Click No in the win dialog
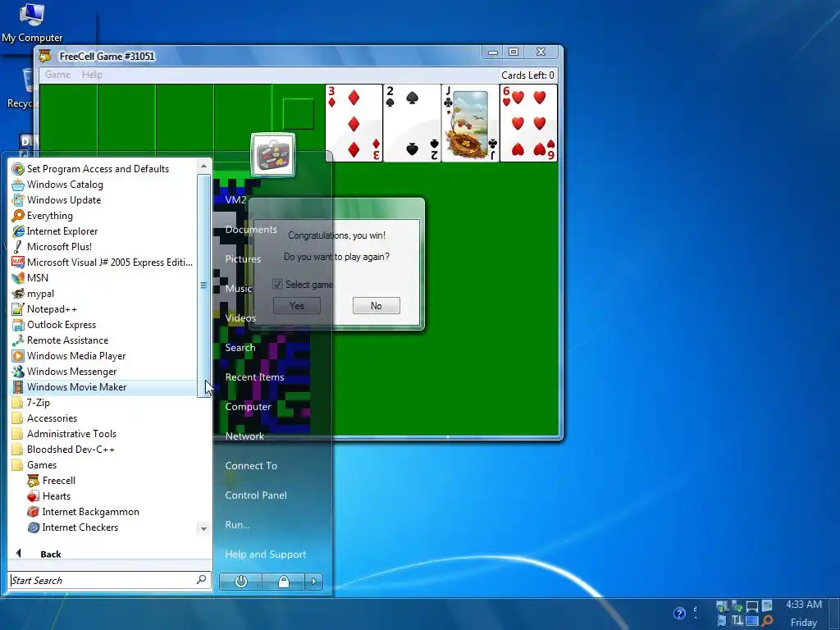This screenshot has width=840, height=630. [376, 306]
